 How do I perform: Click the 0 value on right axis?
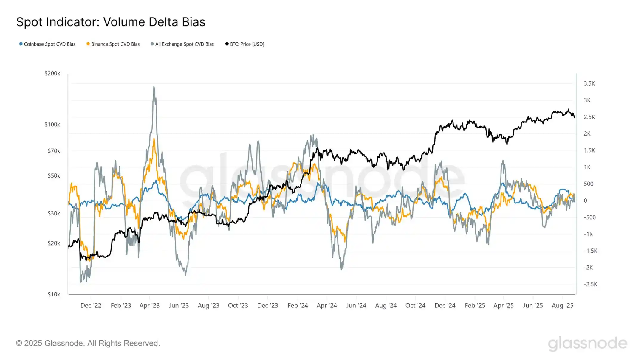click(x=585, y=201)
